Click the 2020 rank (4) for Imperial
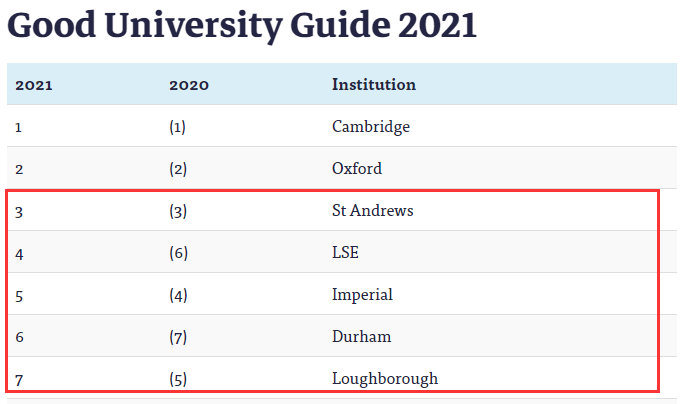683x404 pixels. [x=178, y=295]
